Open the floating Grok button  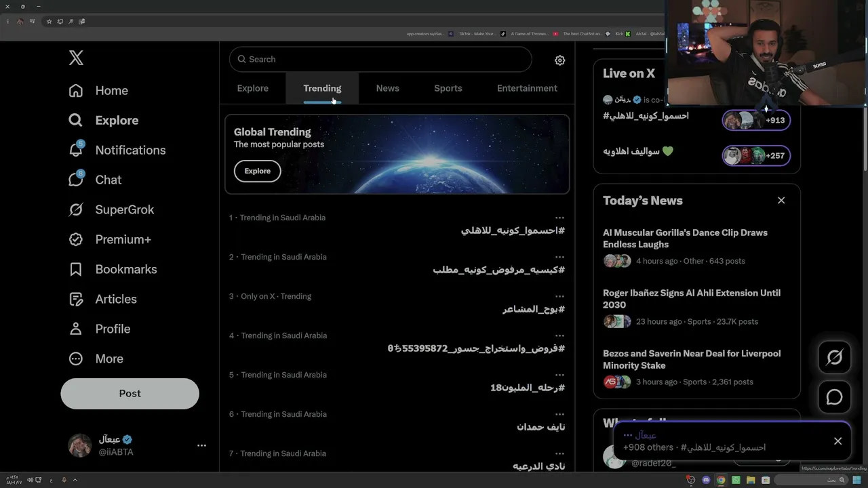pos(834,357)
